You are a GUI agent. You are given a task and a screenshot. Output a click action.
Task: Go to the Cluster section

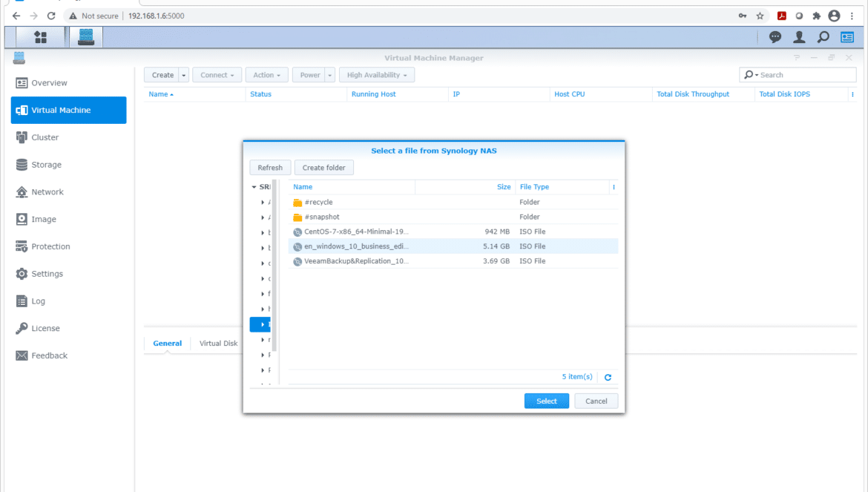pyautogui.click(x=69, y=137)
